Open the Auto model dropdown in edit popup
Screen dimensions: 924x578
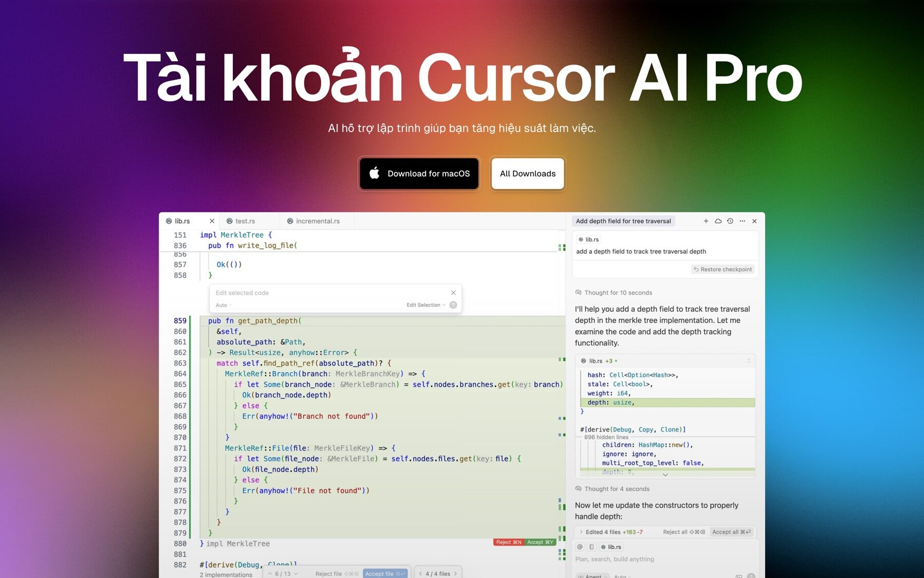224,305
